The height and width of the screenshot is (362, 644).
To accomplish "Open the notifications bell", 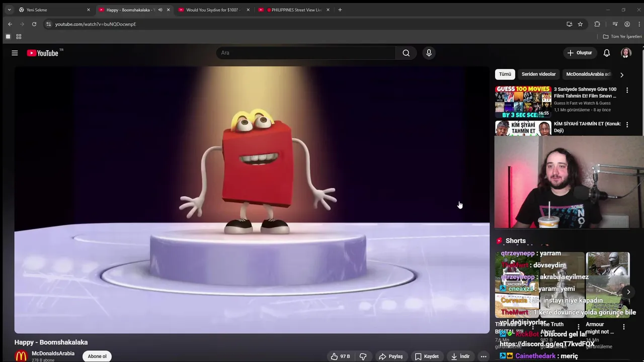I will point(607,53).
